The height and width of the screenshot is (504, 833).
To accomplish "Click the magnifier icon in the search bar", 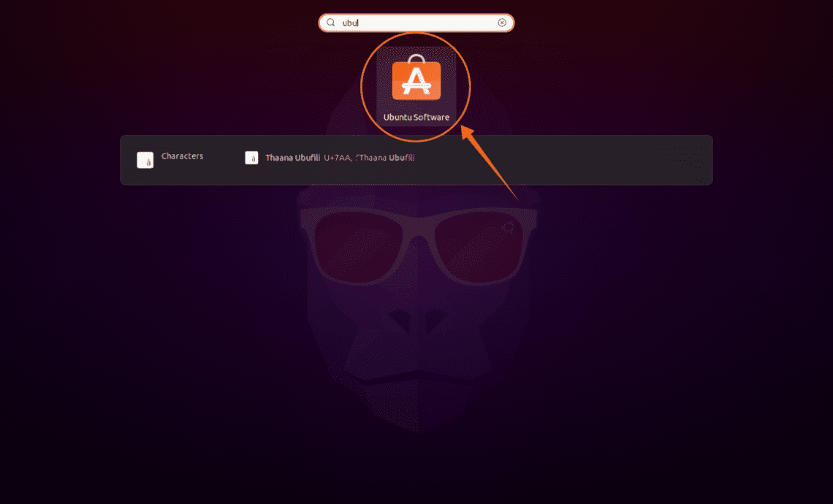I will pos(330,23).
